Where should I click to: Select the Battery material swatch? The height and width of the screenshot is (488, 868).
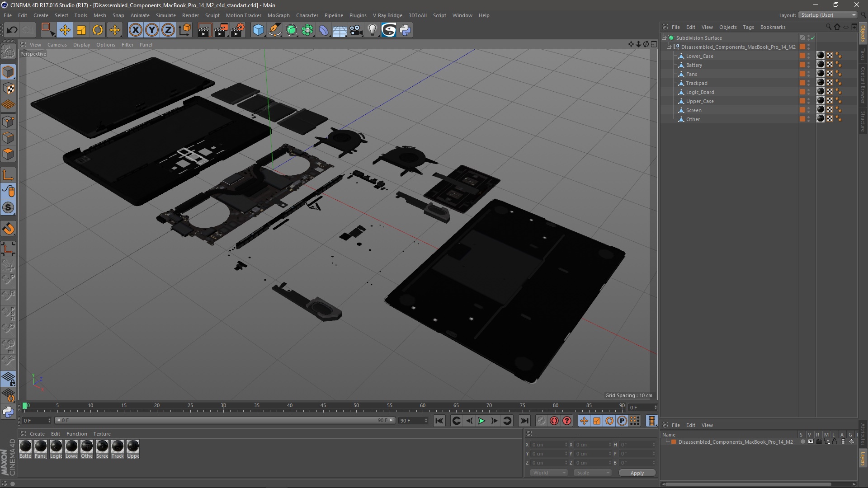pyautogui.click(x=25, y=446)
